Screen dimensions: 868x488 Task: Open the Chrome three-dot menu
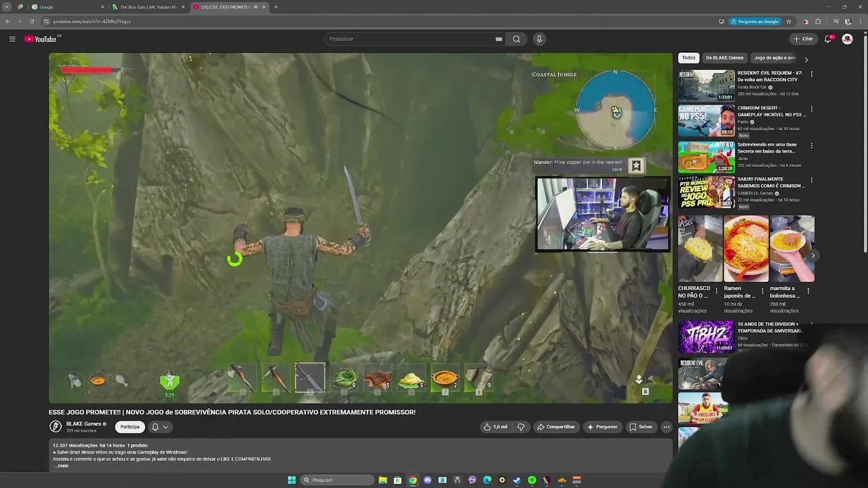[859, 21]
